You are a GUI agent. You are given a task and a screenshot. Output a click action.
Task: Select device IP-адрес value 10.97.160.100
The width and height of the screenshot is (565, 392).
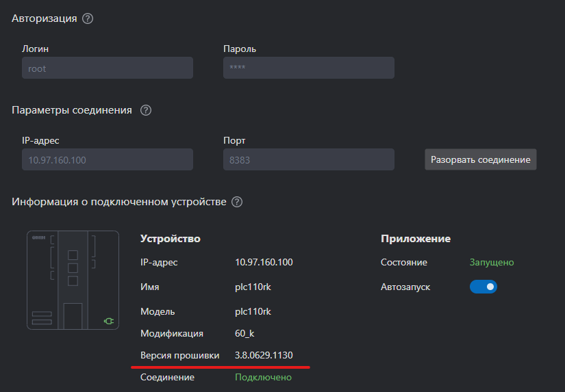[264, 262]
